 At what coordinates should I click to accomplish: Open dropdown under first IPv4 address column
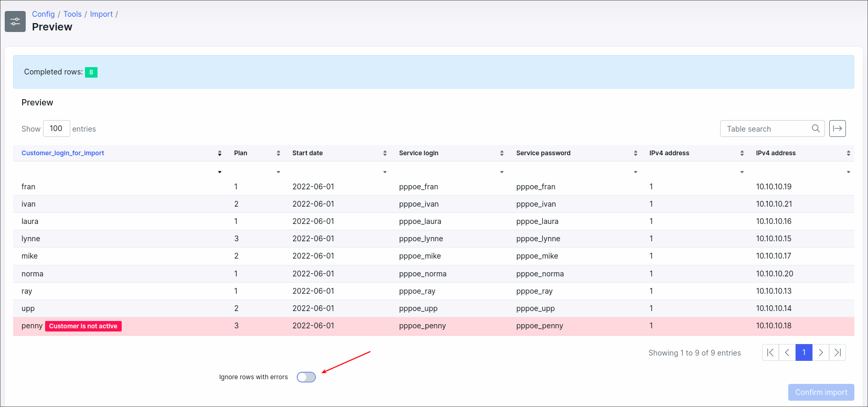click(x=742, y=172)
